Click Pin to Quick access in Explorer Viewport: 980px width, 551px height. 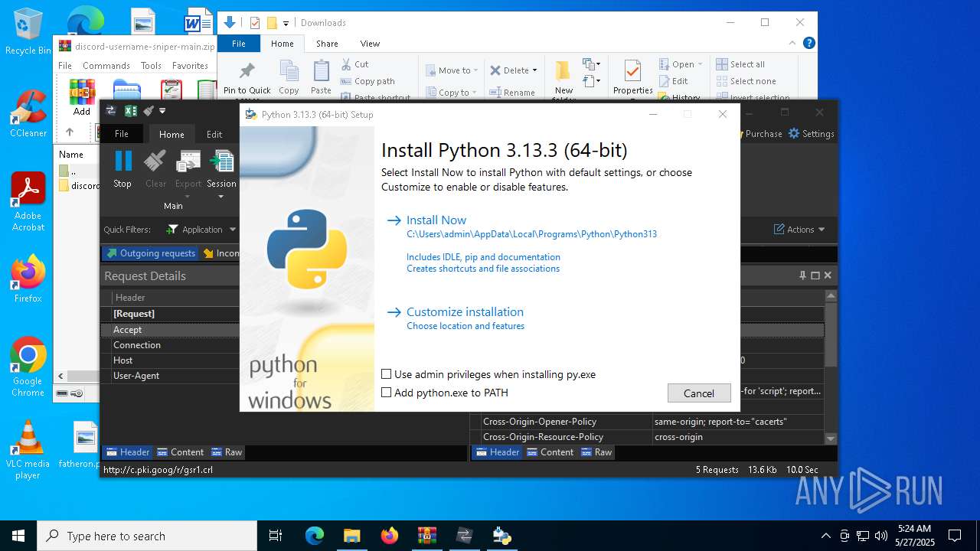[x=247, y=80]
